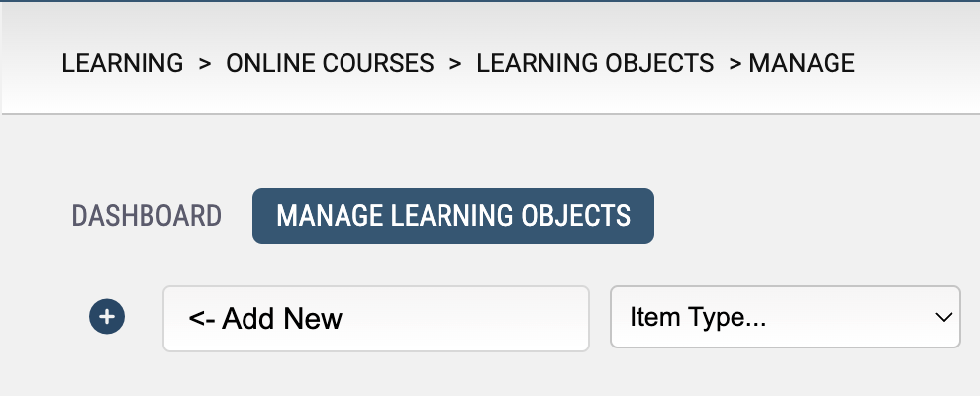Screen dimensions: 980x396
Task: Click the '<-' arrow text in Add New field
Action: [201, 319]
